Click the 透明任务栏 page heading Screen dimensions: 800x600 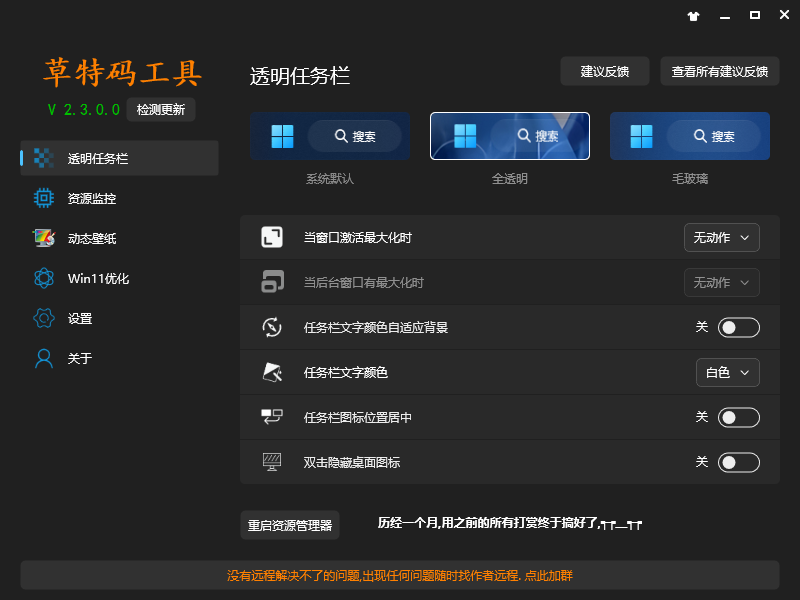(299, 77)
